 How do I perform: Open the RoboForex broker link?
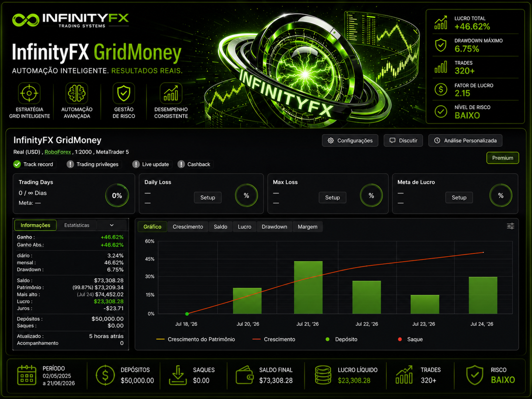pyautogui.click(x=58, y=152)
